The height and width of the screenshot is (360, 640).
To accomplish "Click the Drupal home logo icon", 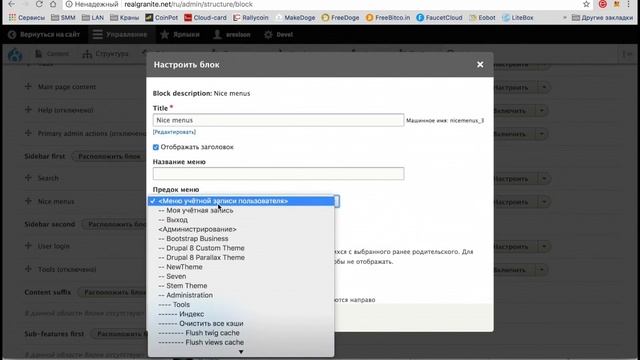I will pyautogui.click(x=15, y=54).
